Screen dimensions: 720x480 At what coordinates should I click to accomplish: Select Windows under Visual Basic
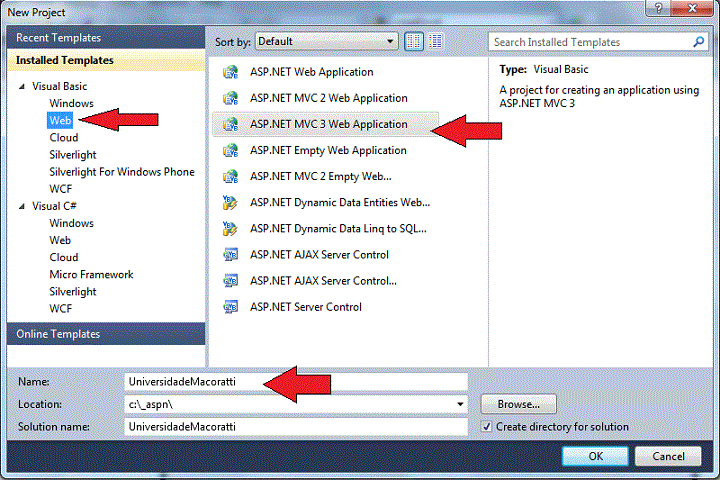pos(72,103)
